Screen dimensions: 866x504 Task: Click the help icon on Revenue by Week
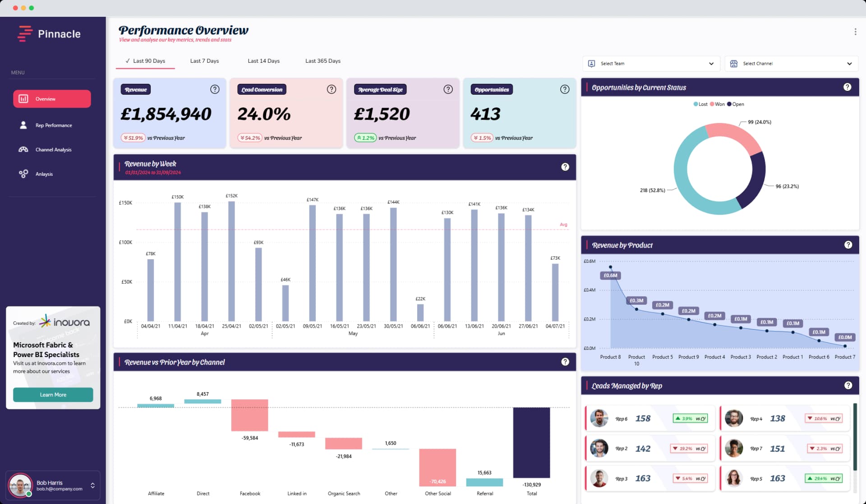(565, 167)
